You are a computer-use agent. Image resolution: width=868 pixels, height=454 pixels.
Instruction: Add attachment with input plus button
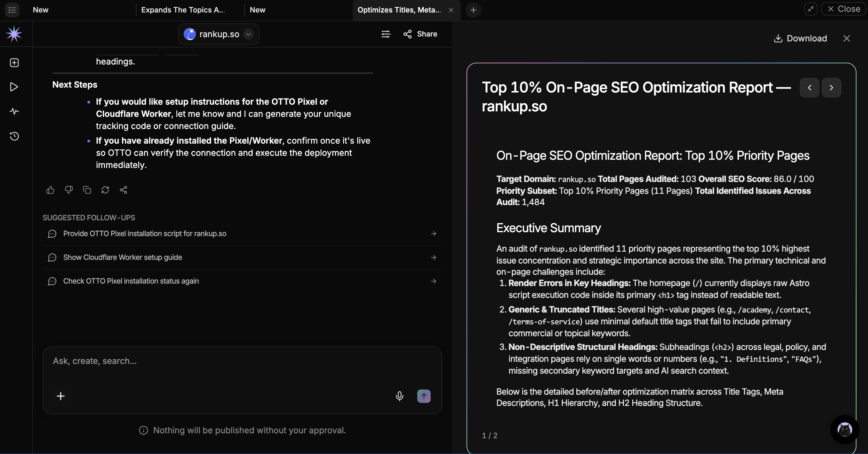point(61,396)
